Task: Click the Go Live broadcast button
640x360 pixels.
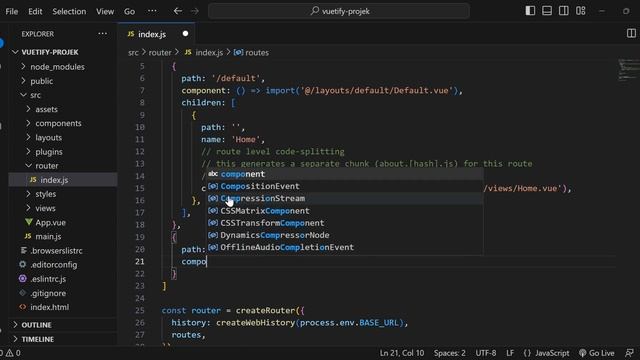Action: [x=596, y=353]
